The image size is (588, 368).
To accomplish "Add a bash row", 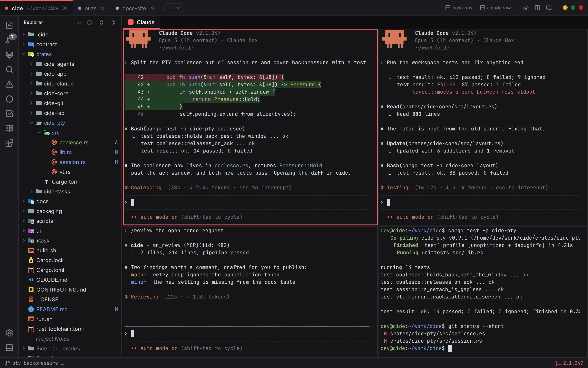I will [x=459, y=8].
